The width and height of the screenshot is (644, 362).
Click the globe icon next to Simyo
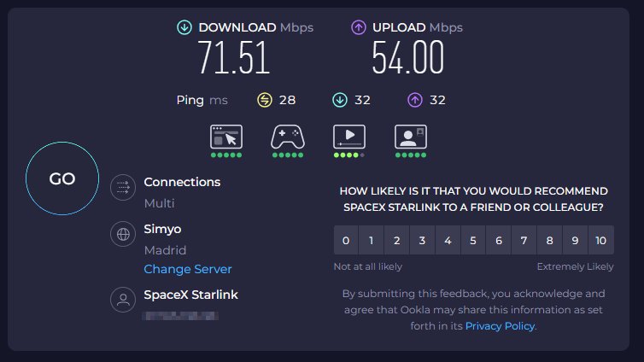pos(123,234)
